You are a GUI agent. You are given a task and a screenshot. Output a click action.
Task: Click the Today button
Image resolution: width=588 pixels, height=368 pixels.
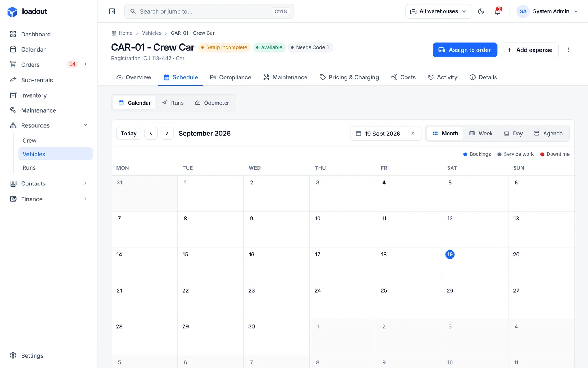coord(129,133)
